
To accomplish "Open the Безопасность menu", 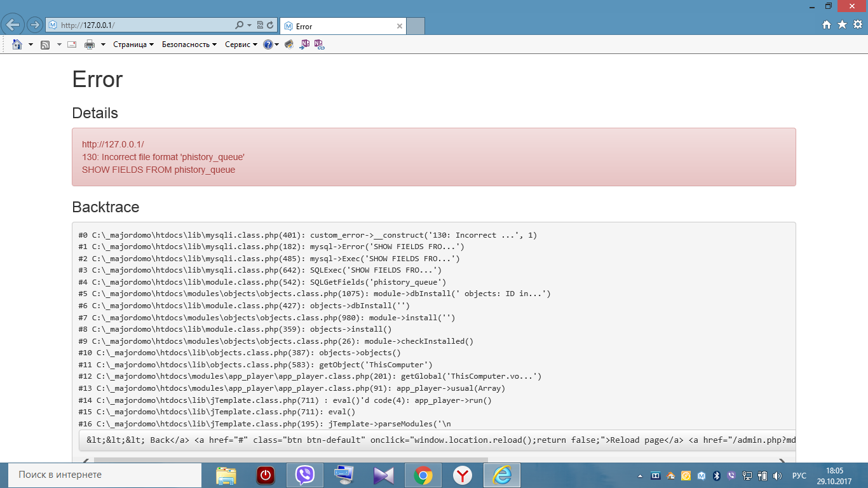I will click(189, 44).
